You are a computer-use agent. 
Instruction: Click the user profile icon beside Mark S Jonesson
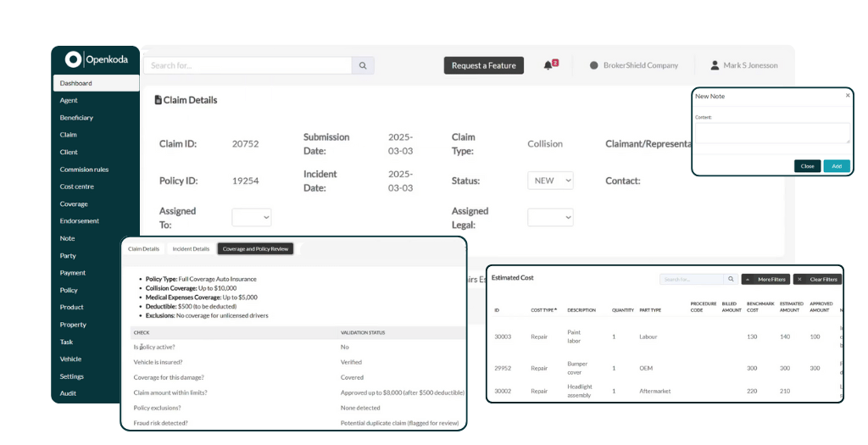pos(715,65)
